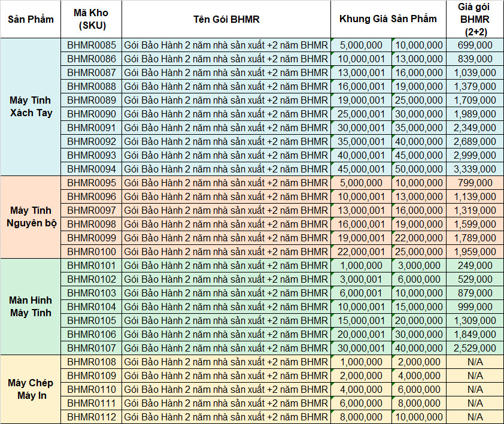The image size is (504, 424).
Task: Select SKU cell BHMR0098
Action: [x=92, y=224]
